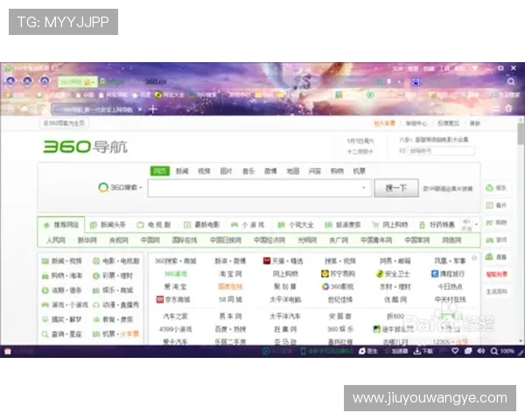The height and width of the screenshot is (420, 525).
Task: Click the 京东商城 red logo icon
Action: tap(160, 299)
